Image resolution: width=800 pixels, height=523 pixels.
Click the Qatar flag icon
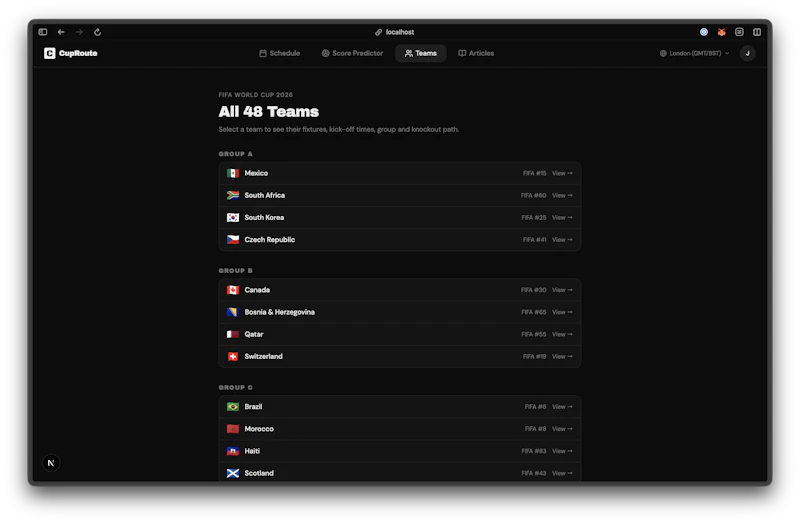(x=233, y=334)
